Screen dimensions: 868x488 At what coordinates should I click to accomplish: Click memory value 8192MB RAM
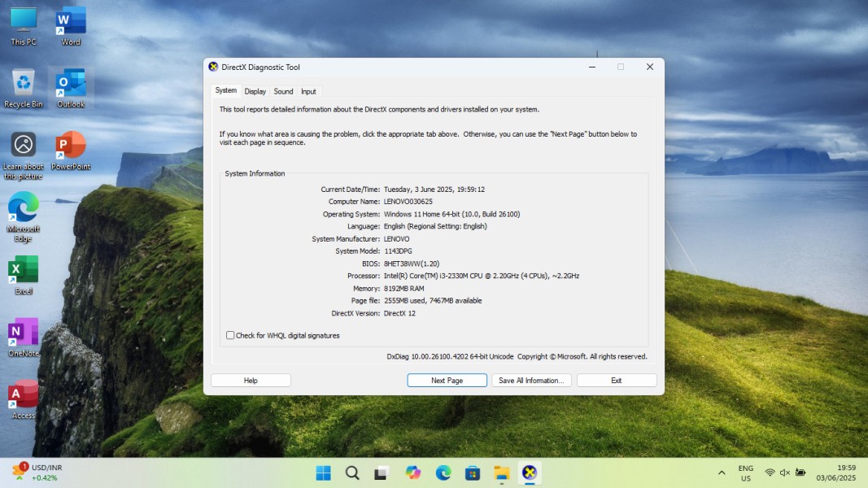tap(404, 289)
